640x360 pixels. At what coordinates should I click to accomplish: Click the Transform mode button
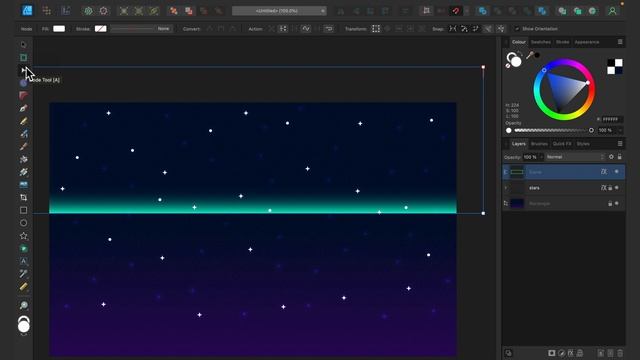click(376, 29)
